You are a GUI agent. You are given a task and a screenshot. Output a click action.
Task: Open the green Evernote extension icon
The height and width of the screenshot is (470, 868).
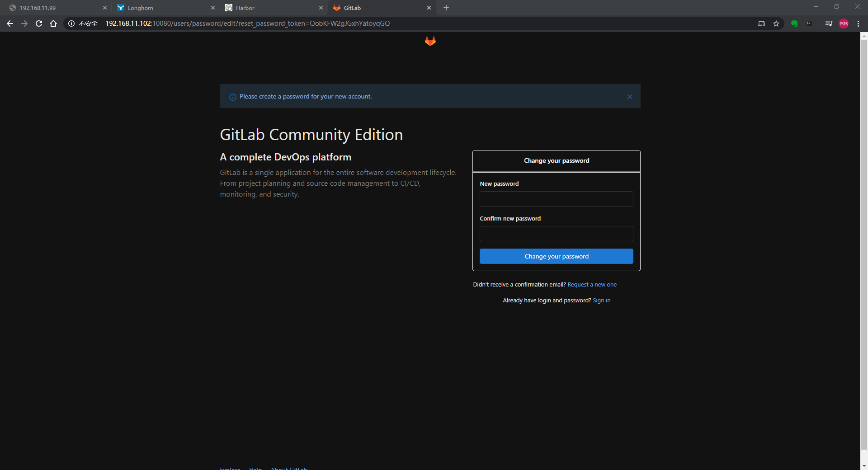[x=794, y=23]
